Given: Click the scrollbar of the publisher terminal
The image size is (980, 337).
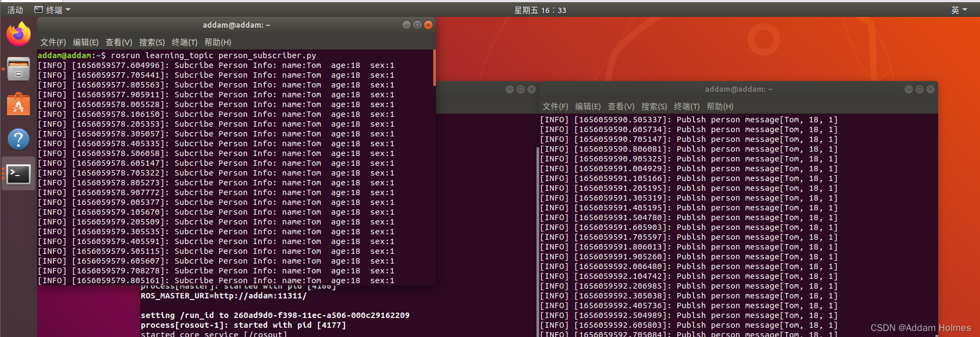Looking at the screenshot, I should pyautogui.click(x=937, y=335).
